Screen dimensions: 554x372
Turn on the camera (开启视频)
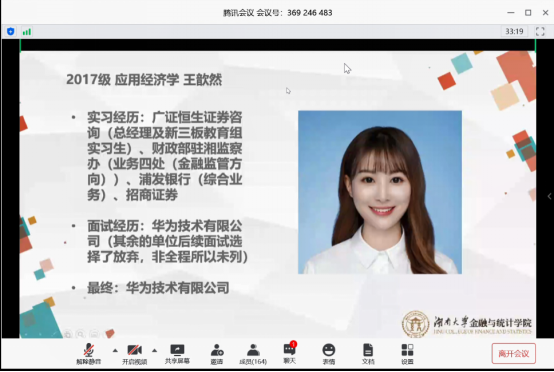coord(134,354)
